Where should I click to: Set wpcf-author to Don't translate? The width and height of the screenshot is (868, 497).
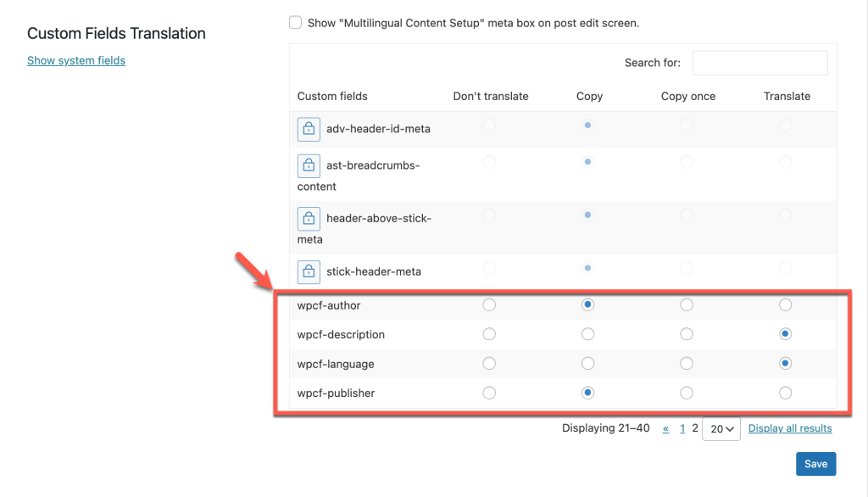[489, 304]
